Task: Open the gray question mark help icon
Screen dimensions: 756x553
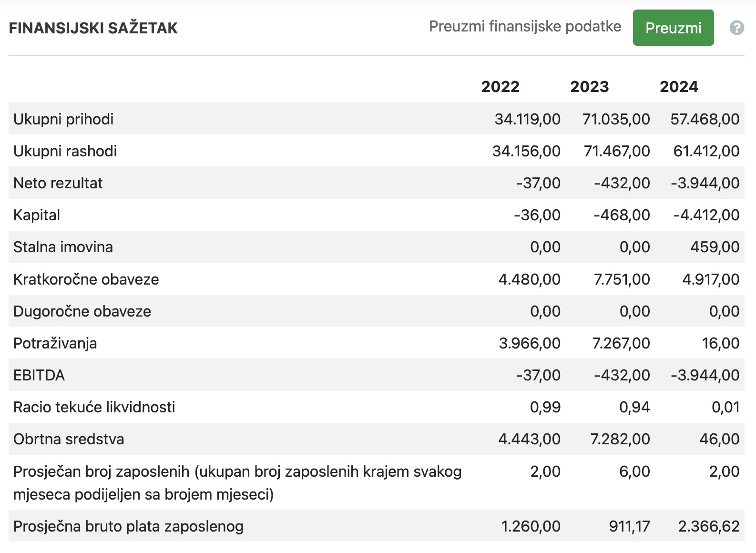Action: [x=736, y=28]
